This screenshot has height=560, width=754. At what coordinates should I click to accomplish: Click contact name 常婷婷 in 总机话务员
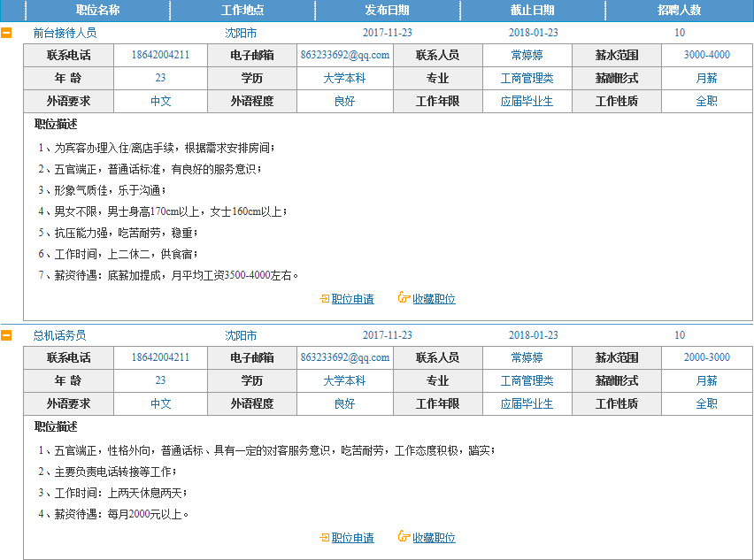coord(527,357)
